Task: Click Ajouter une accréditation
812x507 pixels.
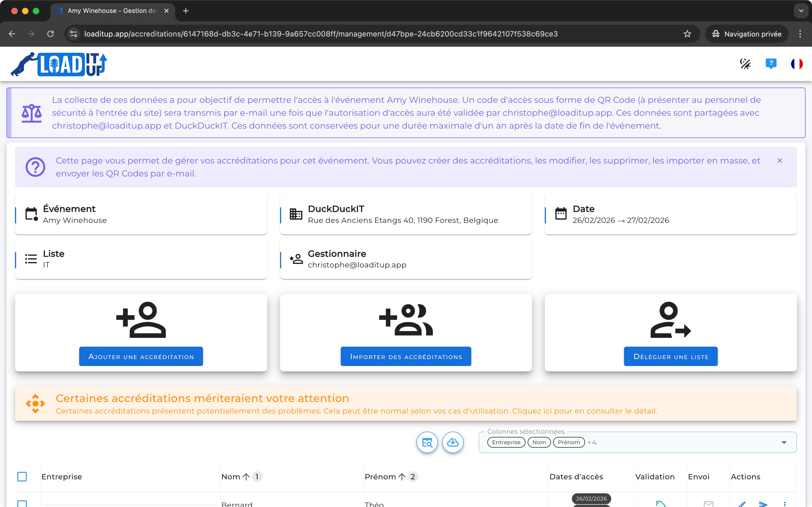Action: tap(141, 356)
